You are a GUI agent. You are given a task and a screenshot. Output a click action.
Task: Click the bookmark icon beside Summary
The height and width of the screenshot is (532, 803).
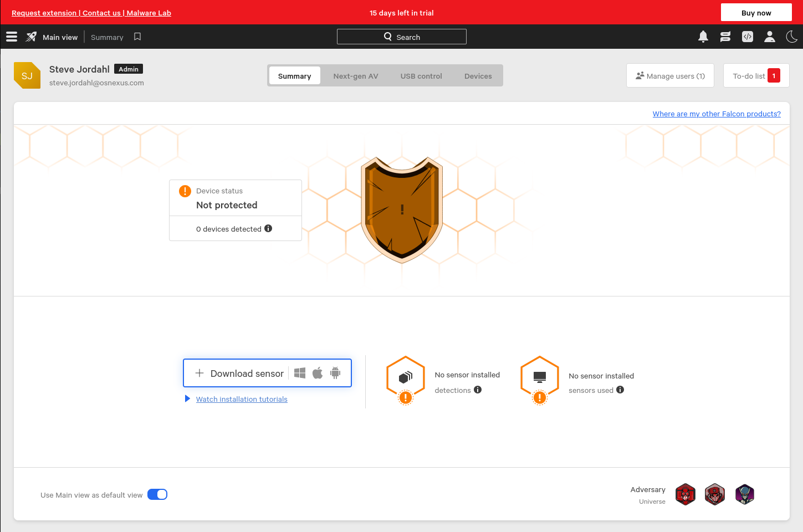137,37
